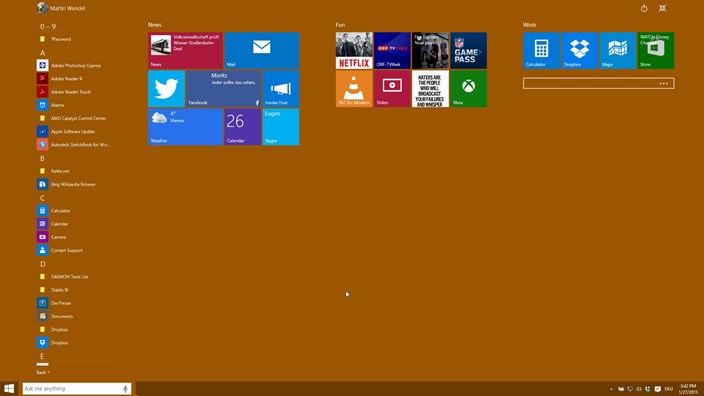Open the Skype tile
Viewport: 704px width, 396px height.
pos(281,127)
